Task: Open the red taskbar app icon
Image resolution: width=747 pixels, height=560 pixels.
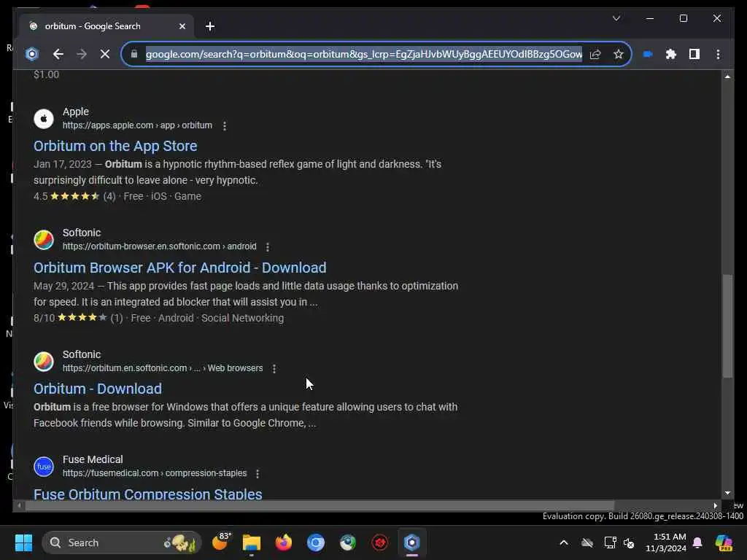Action: 379,542
